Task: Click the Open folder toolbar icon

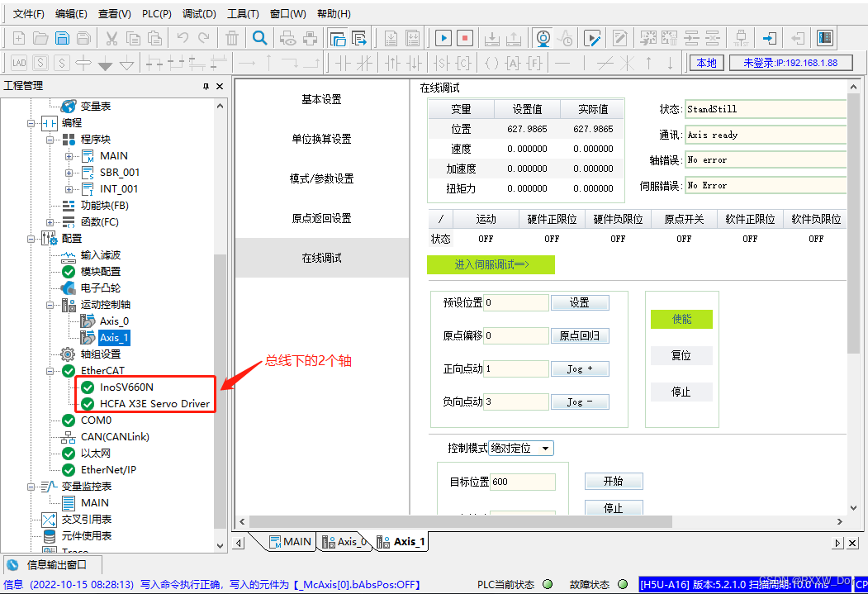Action: click(40, 38)
